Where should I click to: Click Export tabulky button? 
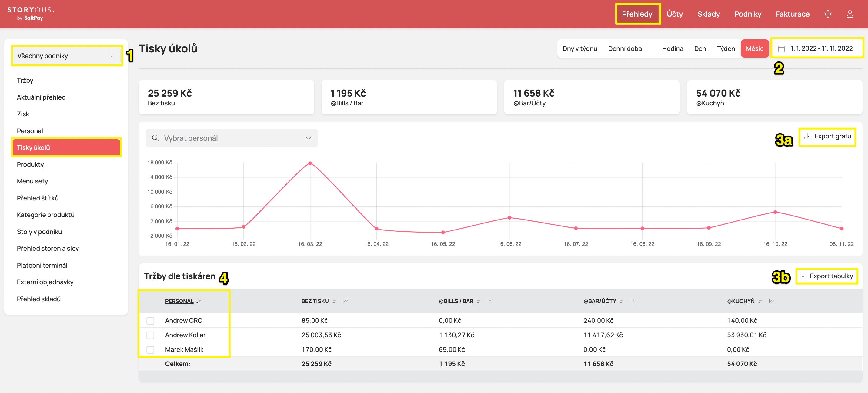click(x=826, y=276)
